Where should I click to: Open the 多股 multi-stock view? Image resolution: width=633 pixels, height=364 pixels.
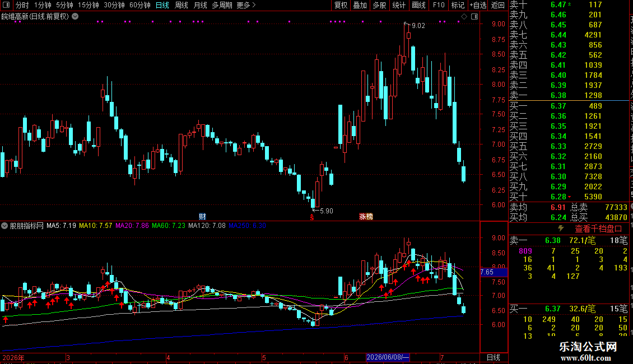(x=379, y=5)
